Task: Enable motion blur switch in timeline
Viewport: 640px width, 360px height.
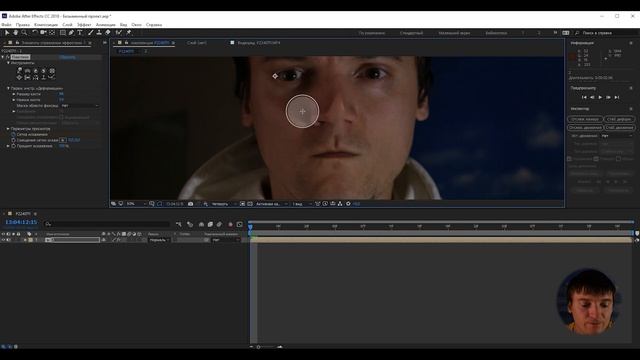Action: tap(219, 224)
